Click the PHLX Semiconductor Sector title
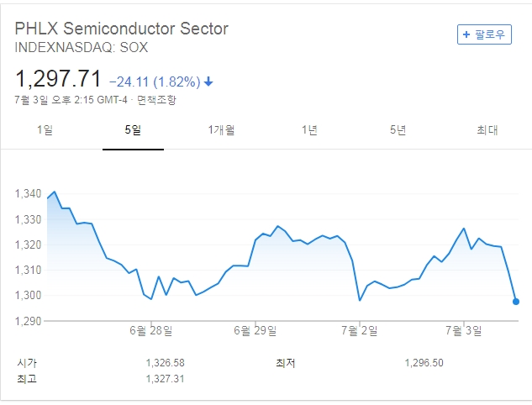This screenshot has width=532, height=405. coord(122,29)
